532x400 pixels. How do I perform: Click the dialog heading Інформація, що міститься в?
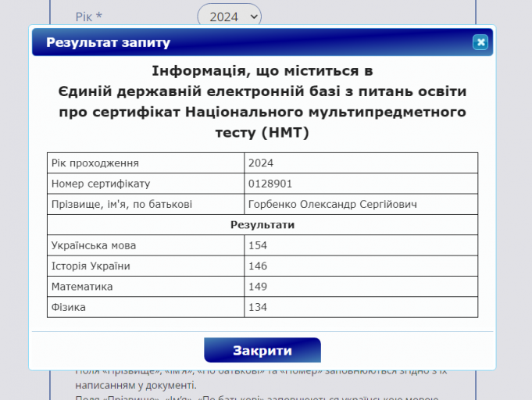pyautogui.click(x=262, y=71)
